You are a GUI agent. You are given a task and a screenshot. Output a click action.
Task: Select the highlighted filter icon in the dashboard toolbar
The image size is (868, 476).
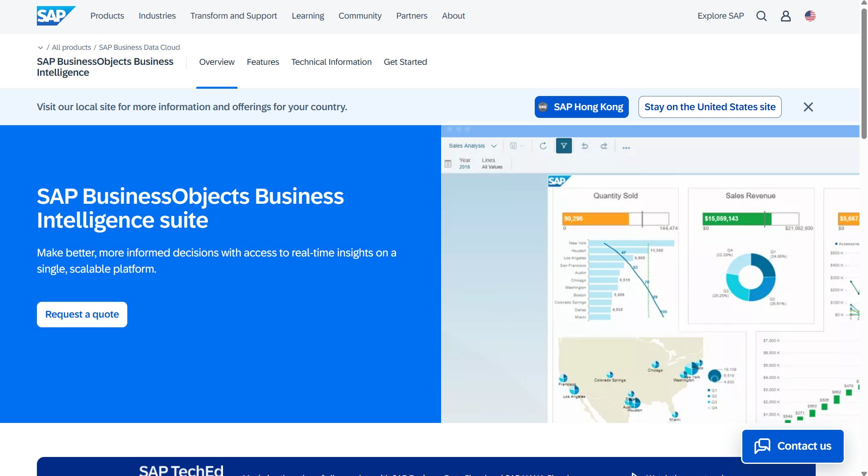click(564, 146)
